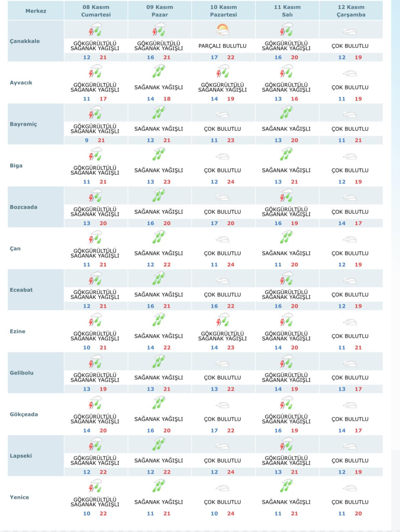400x532 pixels.
Task: Click Ezine thunderstorm icon for 10 Kasım
Action: (x=222, y=320)
